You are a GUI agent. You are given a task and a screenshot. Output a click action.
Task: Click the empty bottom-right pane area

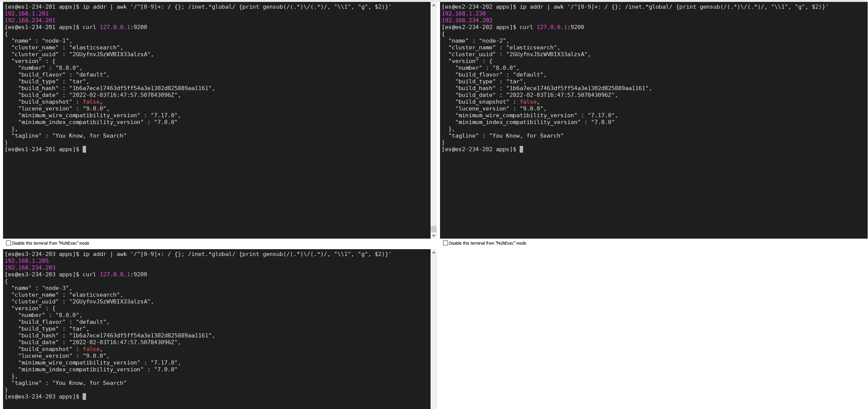click(653, 328)
